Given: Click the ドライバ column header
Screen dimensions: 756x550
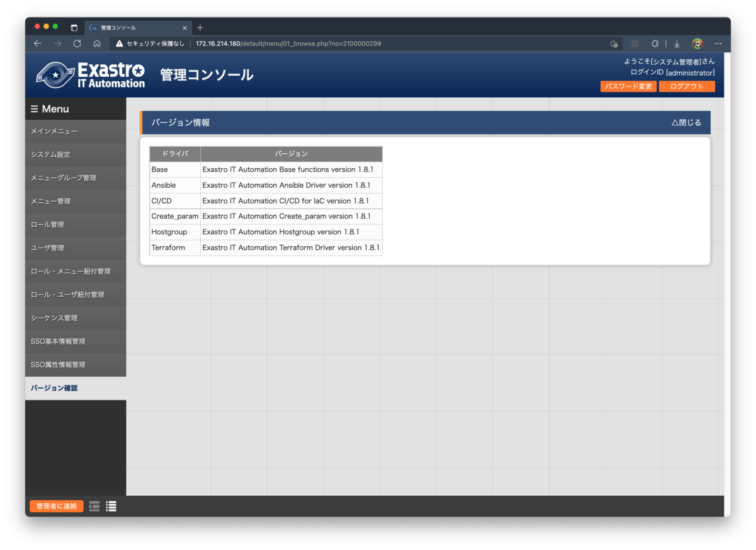Looking at the screenshot, I should [175, 154].
